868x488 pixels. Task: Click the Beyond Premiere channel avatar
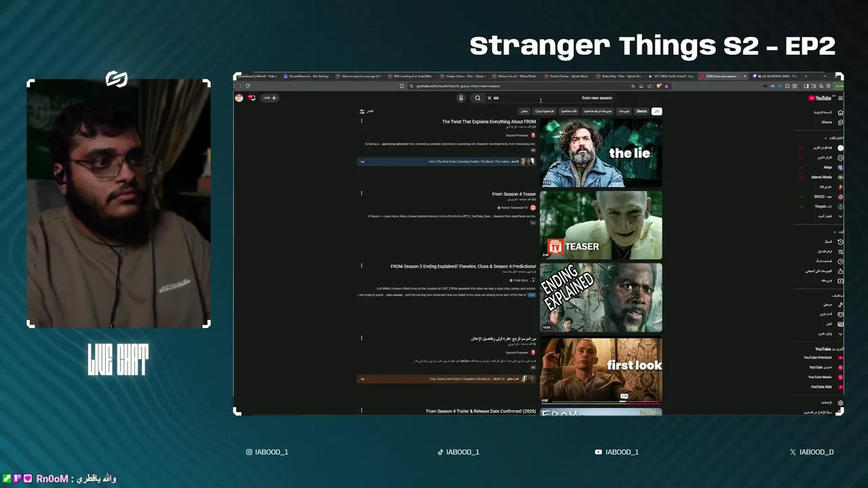(x=533, y=136)
